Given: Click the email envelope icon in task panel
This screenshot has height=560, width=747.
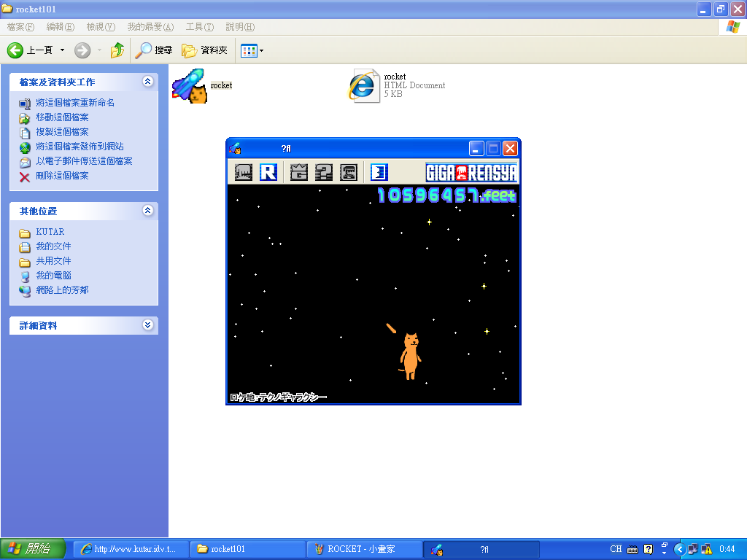Looking at the screenshot, I should click(x=25, y=163).
